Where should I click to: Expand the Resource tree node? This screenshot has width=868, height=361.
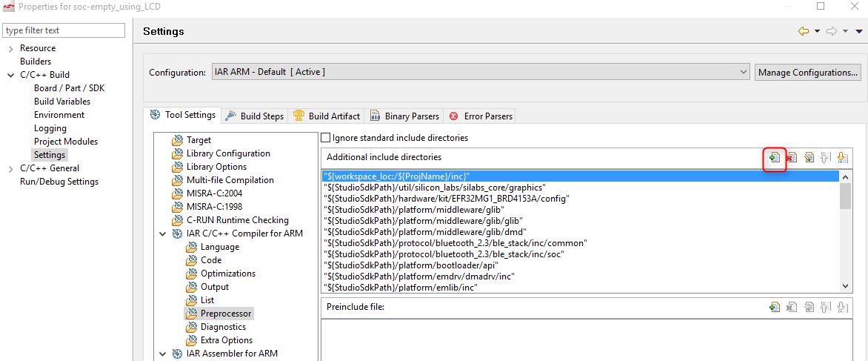click(x=10, y=48)
